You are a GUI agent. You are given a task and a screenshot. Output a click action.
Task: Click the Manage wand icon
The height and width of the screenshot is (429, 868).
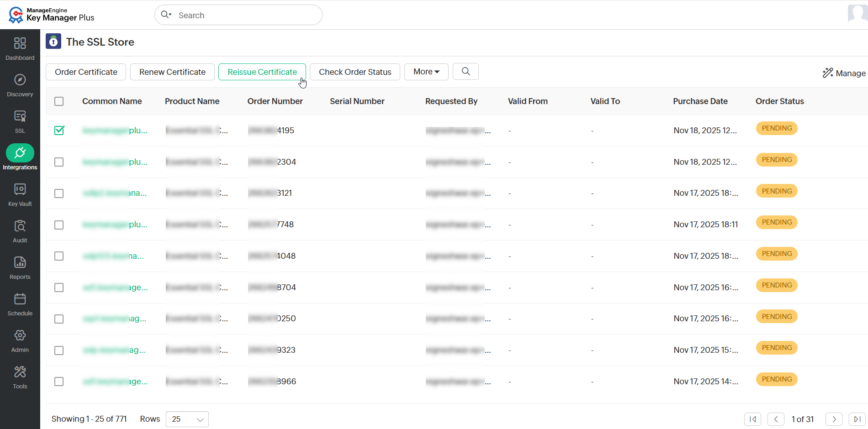[x=828, y=73]
